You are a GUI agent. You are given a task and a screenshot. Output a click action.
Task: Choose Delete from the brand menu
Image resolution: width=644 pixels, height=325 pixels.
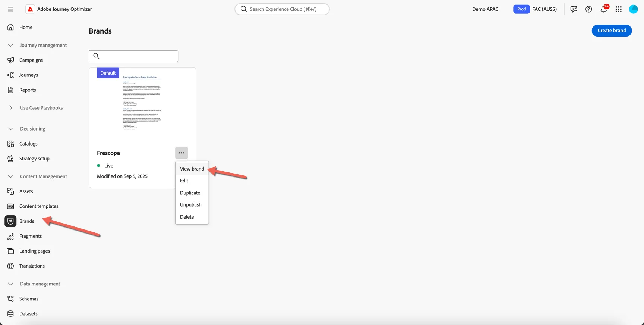tap(192, 217)
